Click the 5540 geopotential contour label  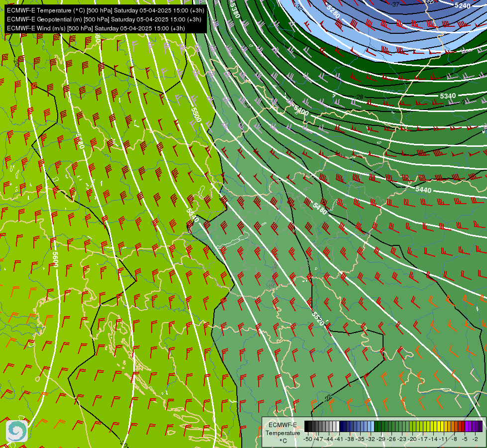(193, 215)
